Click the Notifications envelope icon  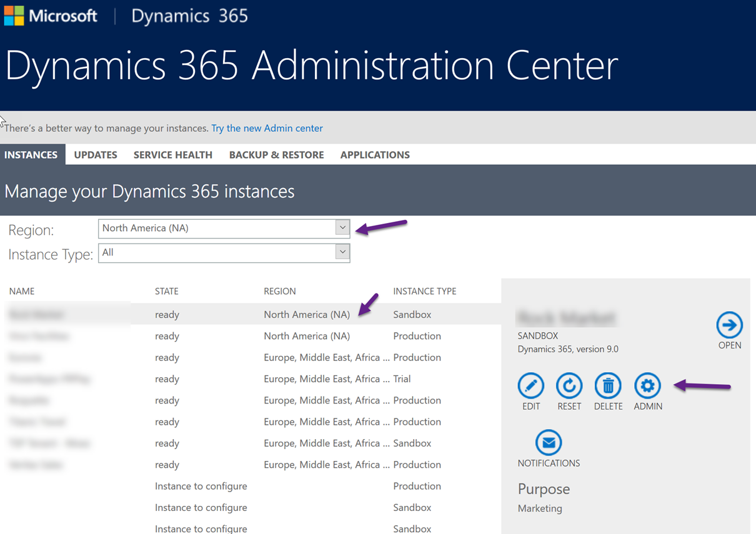548,443
